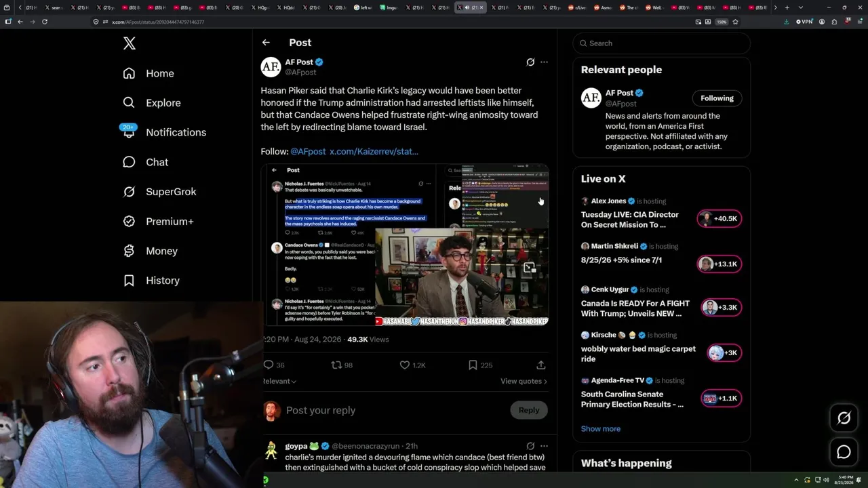Click the Grok icon on goypa's reply
Image resolution: width=868 pixels, height=488 pixels.
coord(530,446)
